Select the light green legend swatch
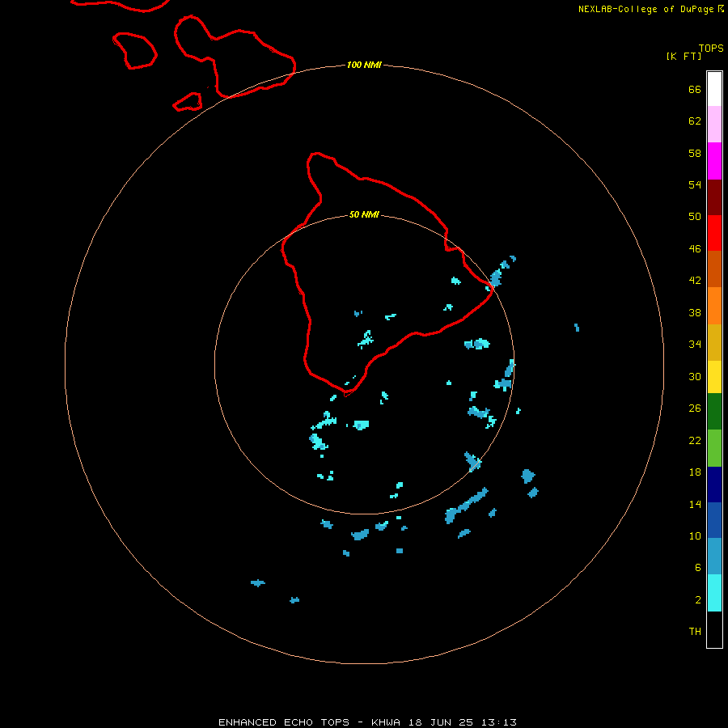This screenshot has height=728, width=728. pyautogui.click(x=714, y=448)
